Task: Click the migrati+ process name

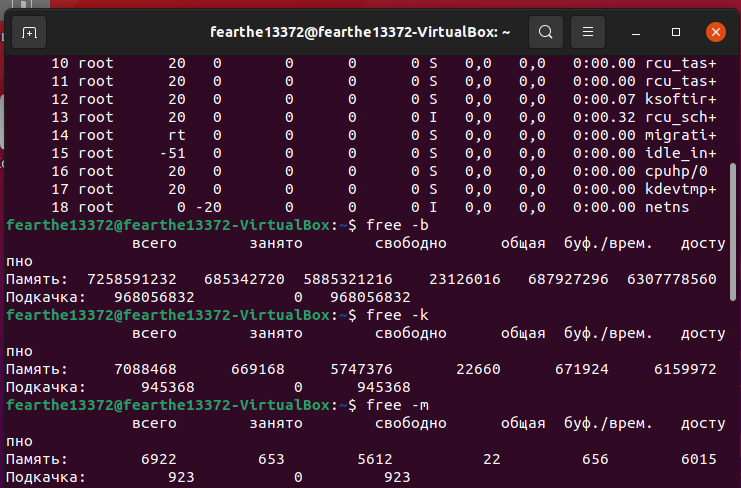Action: coord(681,135)
